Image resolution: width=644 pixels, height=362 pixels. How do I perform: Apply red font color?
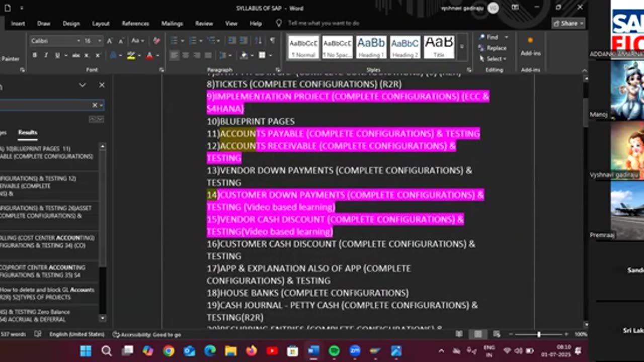coord(149,55)
